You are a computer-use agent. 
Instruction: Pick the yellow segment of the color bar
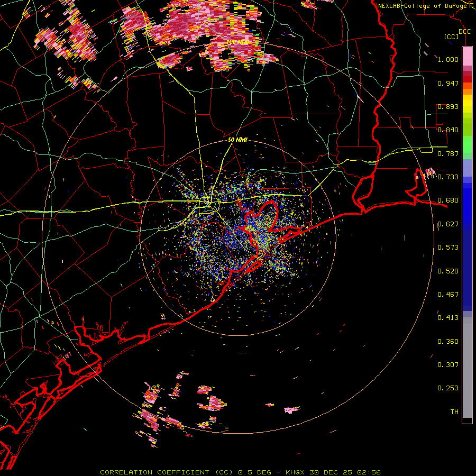coord(467,104)
